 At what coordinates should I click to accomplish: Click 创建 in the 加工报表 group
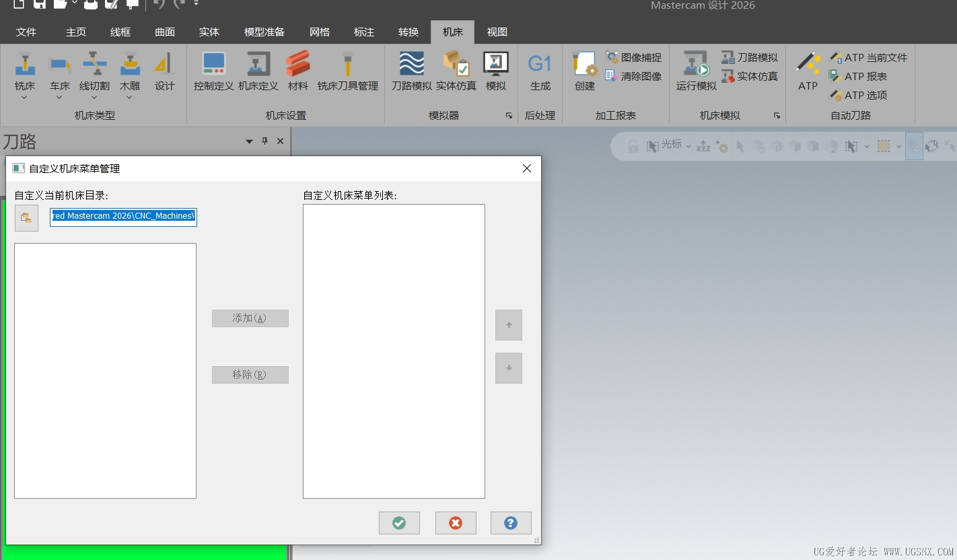[x=584, y=72]
